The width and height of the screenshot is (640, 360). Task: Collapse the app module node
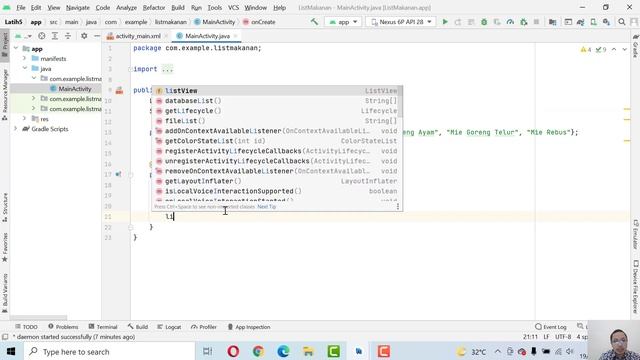[x=16, y=49]
